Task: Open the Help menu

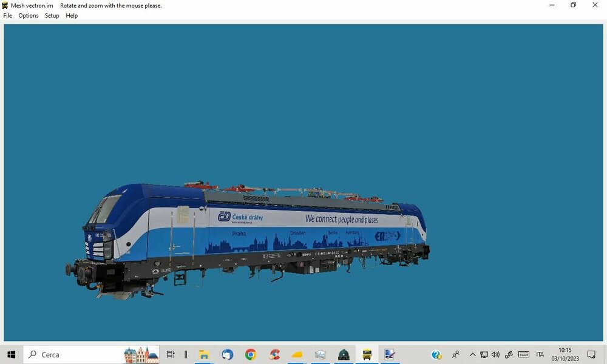Action: pos(72,16)
